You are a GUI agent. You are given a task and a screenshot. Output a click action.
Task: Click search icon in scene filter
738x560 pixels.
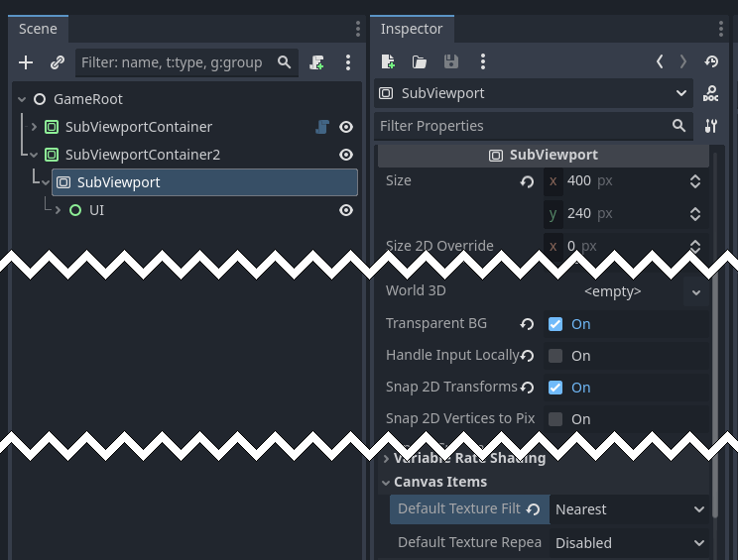(x=285, y=62)
